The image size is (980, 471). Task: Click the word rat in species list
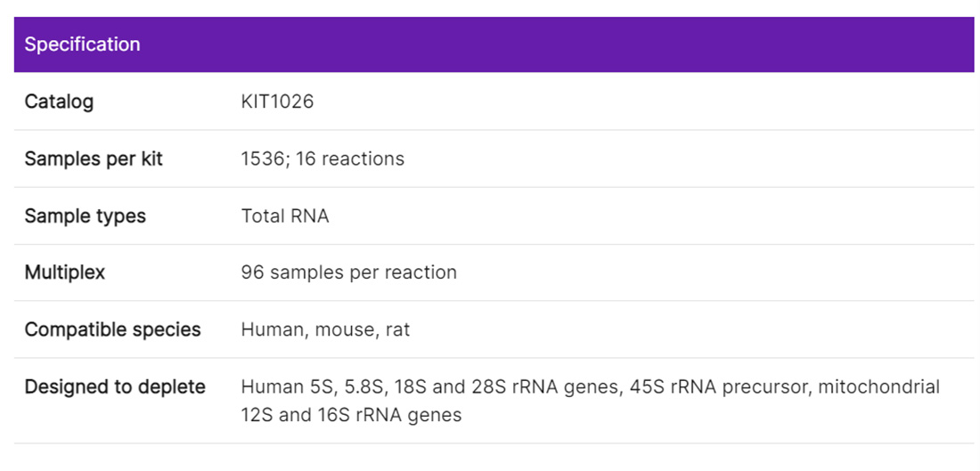click(x=397, y=329)
